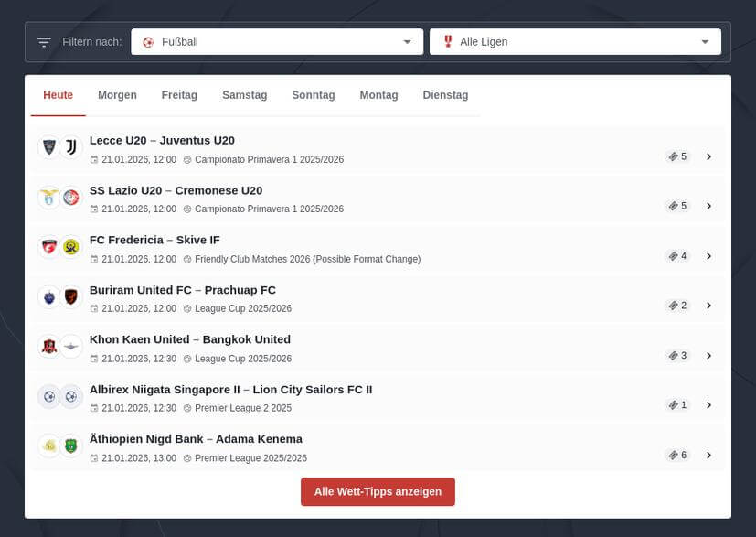Expand Lecce U20 – Juventus U20 chevron arrow
The height and width of the screenshot is (537, 756).
tap(708, 156)
